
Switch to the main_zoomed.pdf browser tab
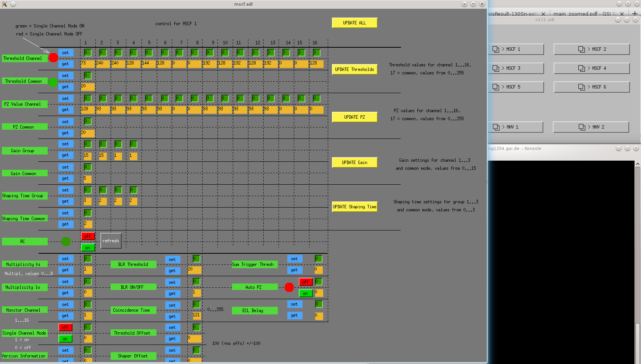coord(584,14)
